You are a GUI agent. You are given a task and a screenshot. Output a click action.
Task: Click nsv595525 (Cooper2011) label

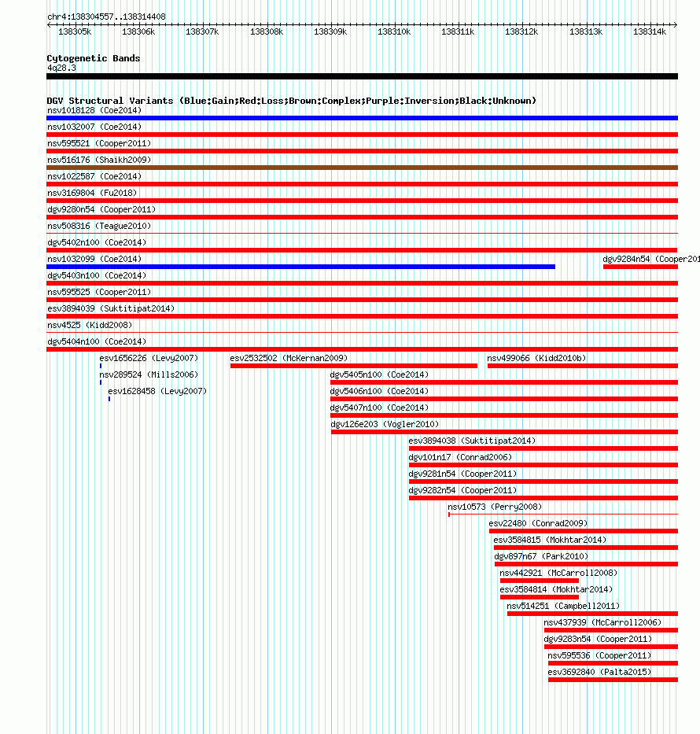pos(99,292)
